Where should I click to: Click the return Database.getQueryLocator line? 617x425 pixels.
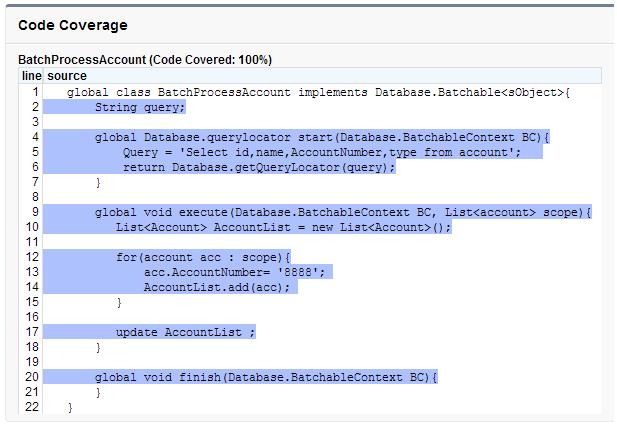pyautogui.click(x=259, y=167)
